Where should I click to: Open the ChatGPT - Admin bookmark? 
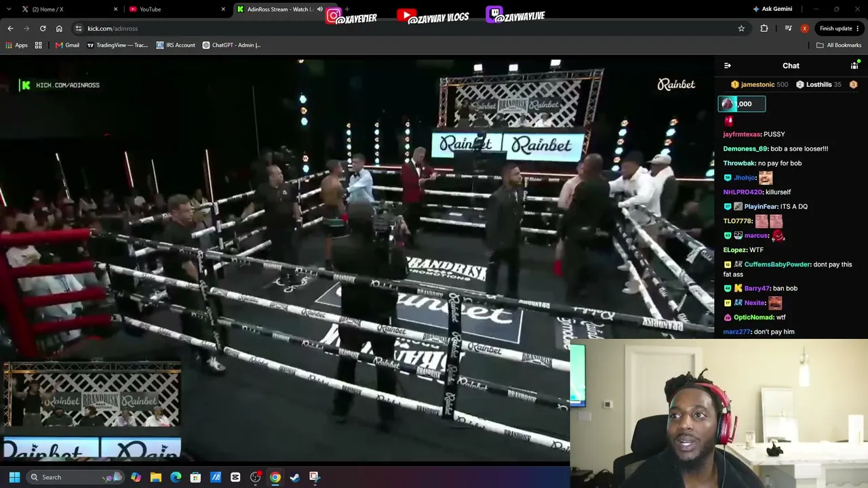coord(231,45)
